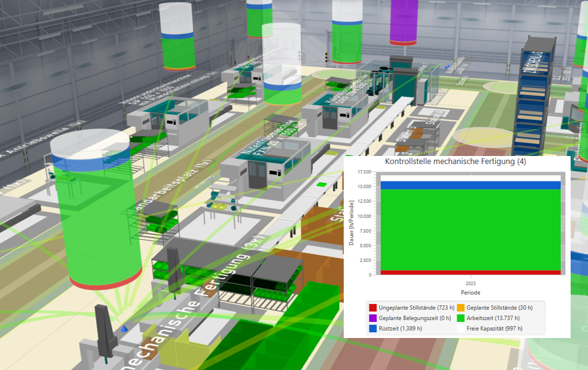Click the "Dauer [h/Periode]" y-axis label
588x370 pixels.
pyautogui.click(x=352, y=223)
